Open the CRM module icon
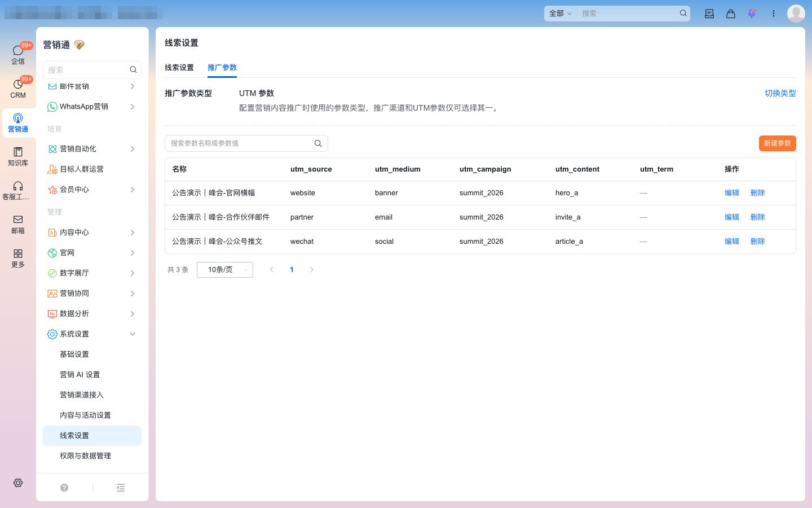 (18, 88)
